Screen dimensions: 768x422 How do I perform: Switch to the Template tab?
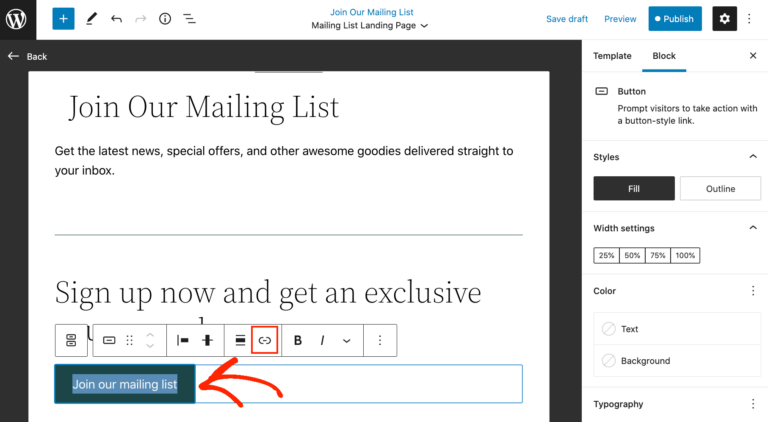point(612,56)
